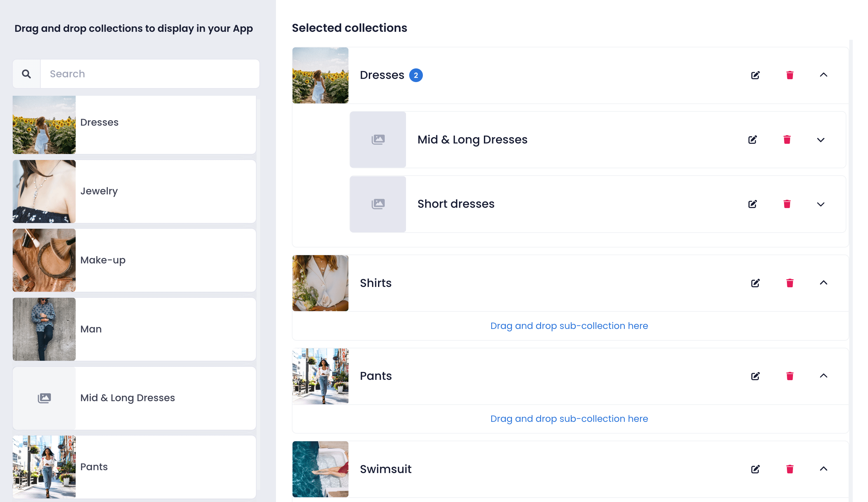
Task: Click the Search input field
Action: 150,74
